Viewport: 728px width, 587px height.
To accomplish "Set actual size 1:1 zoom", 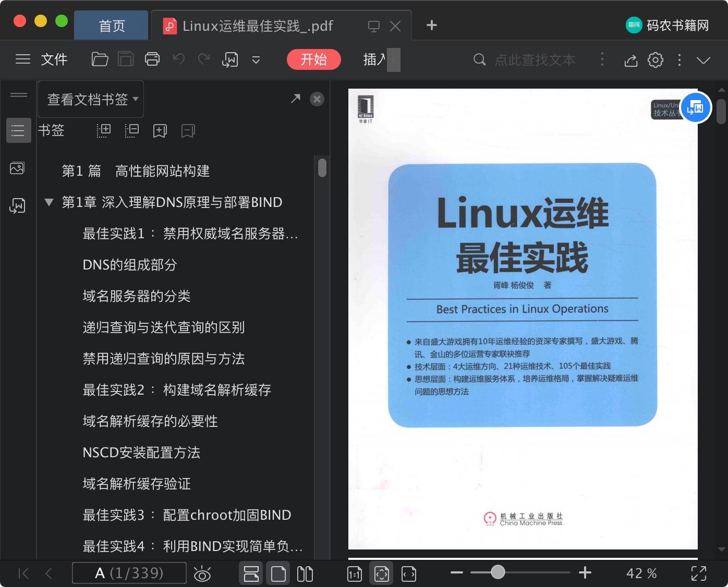I will 355,574.
